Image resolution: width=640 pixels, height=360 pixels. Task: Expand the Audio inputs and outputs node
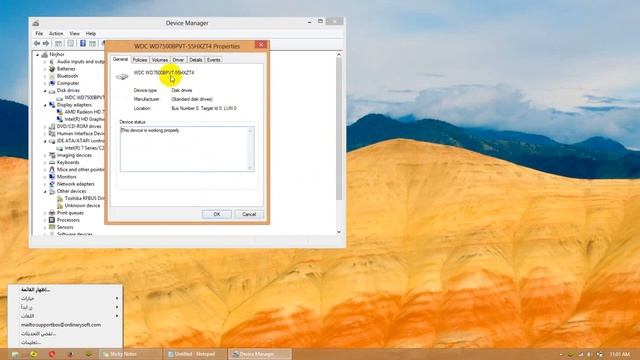click(x=45, y=62)
